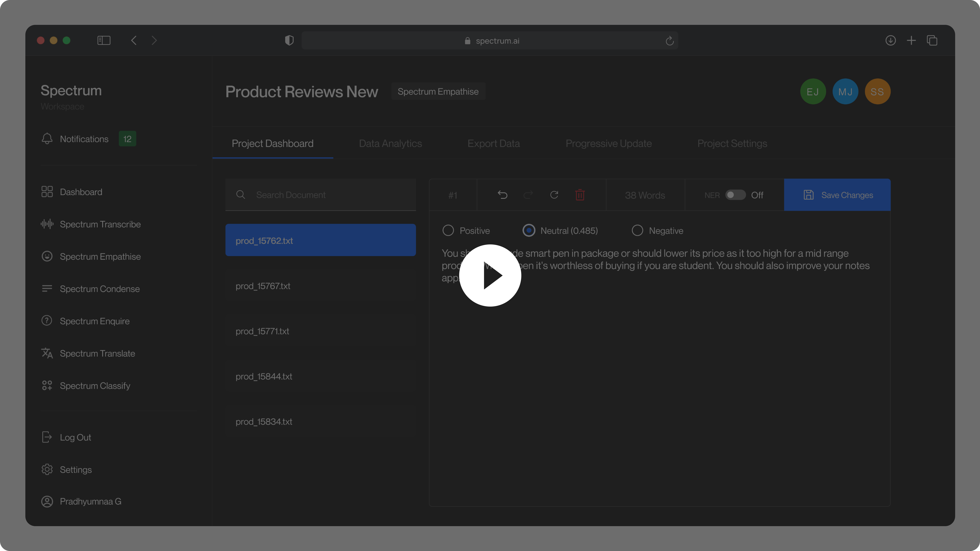
Task: Click the Spectrum Empathise sidebar icon
Action: click(47, 256)
